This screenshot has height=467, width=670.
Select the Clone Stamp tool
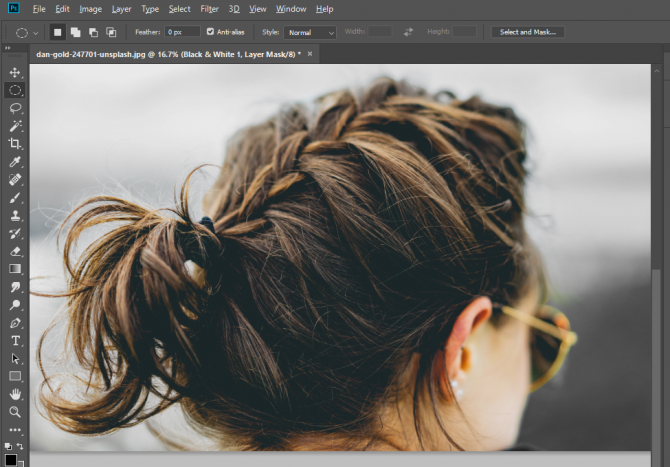15,215
